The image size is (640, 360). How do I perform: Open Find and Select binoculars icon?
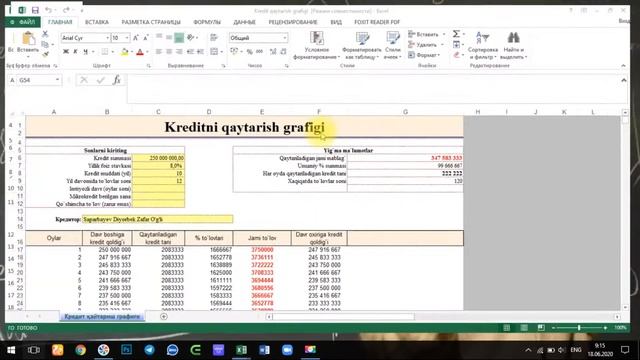pyautogui.click(x=513, y=38)
